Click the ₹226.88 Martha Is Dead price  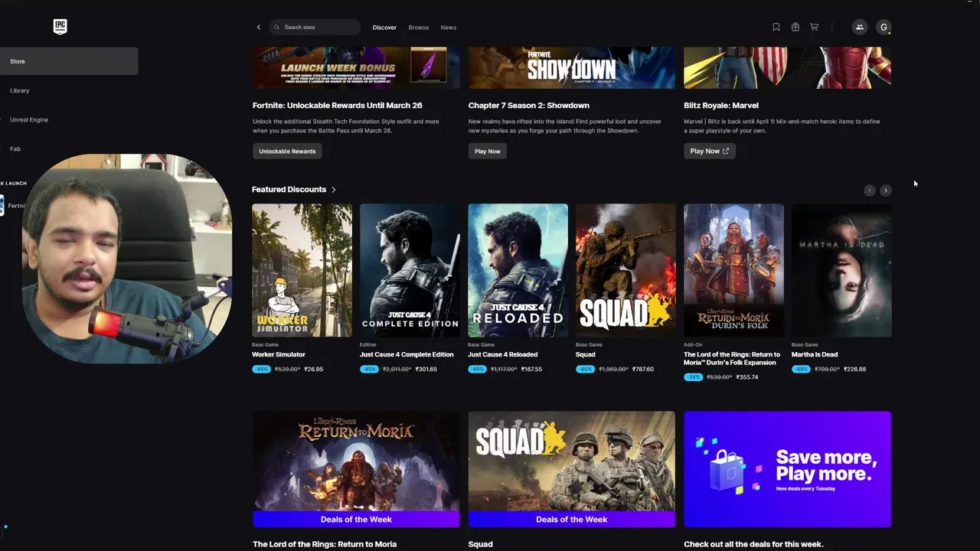[855, 369]
